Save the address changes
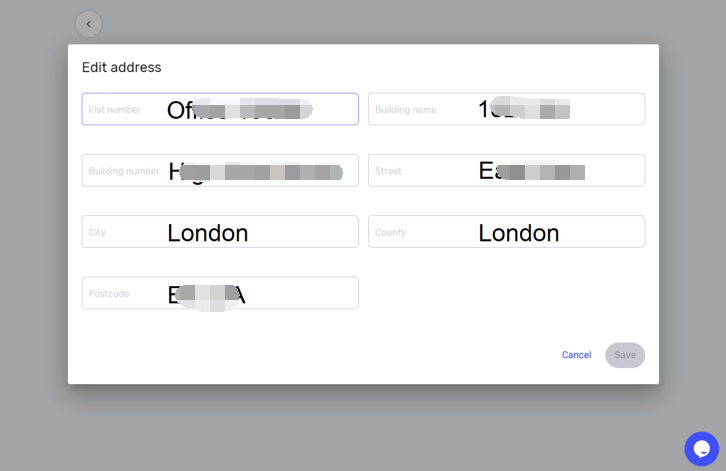Image resolution: width=726 pixels, height=471 pixels. point(625,355)
